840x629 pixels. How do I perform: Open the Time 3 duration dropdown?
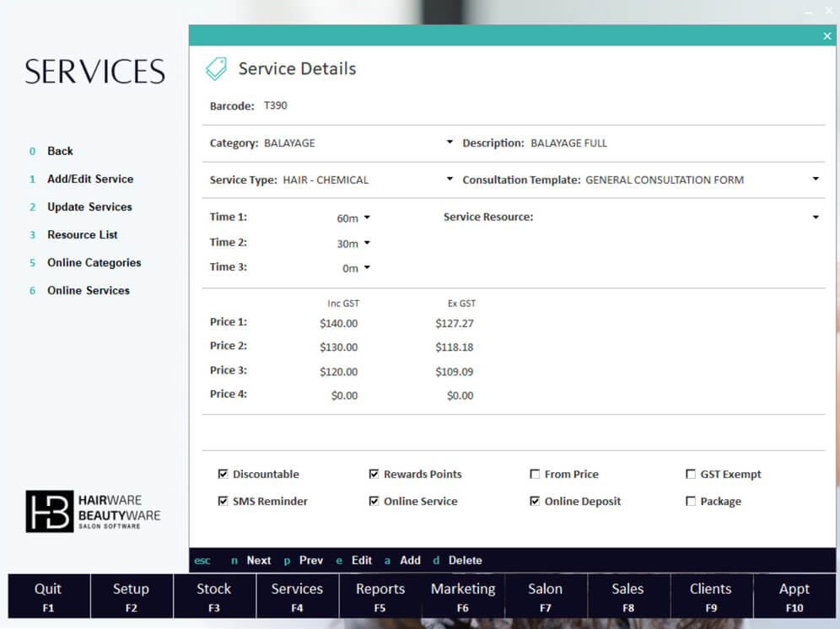click(x=367, y=267)
